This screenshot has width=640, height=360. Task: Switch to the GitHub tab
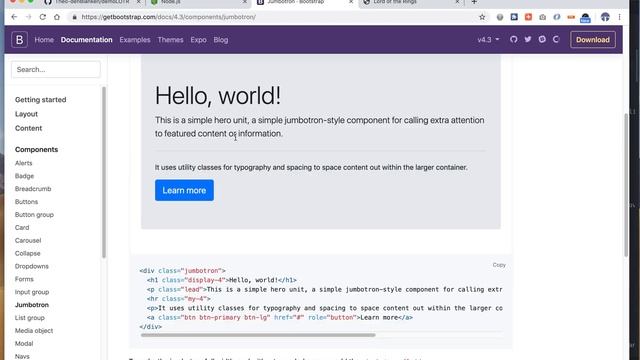pos(92,2)
